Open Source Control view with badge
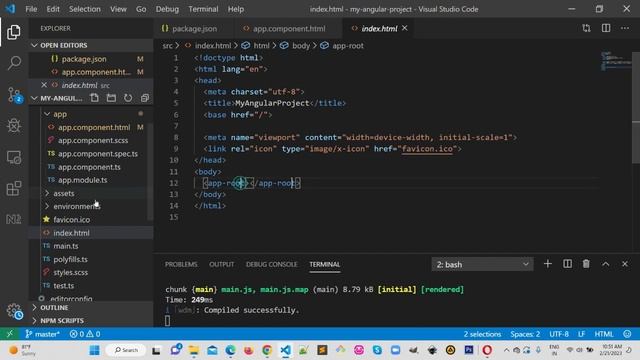 click(14, 95)
